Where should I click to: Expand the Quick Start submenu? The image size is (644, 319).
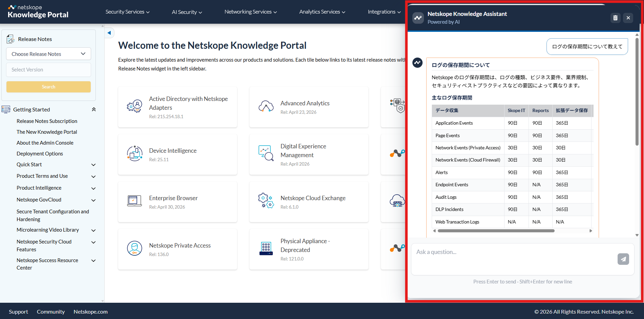click(93, 165)
